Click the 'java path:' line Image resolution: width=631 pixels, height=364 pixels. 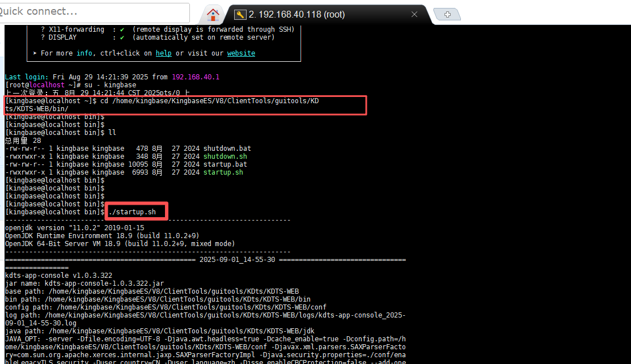(x=160, y=331)
